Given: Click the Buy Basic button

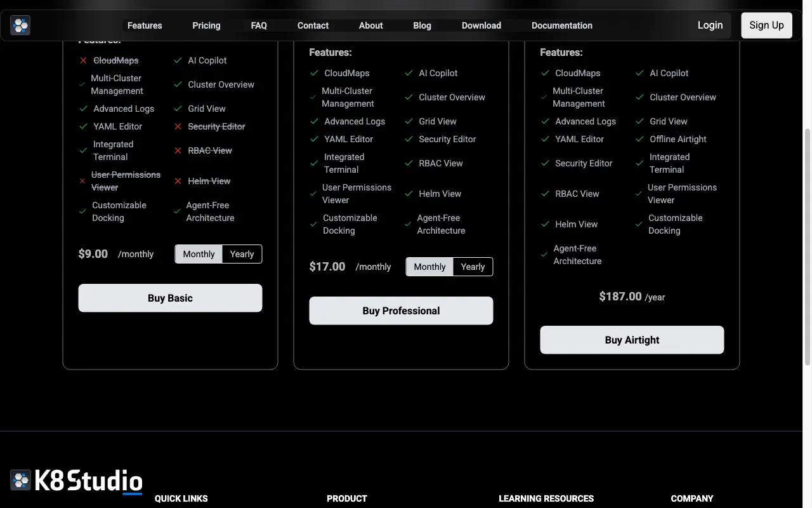Looking at the screenshot, I should pyautogui.click(x=170, y=298).
